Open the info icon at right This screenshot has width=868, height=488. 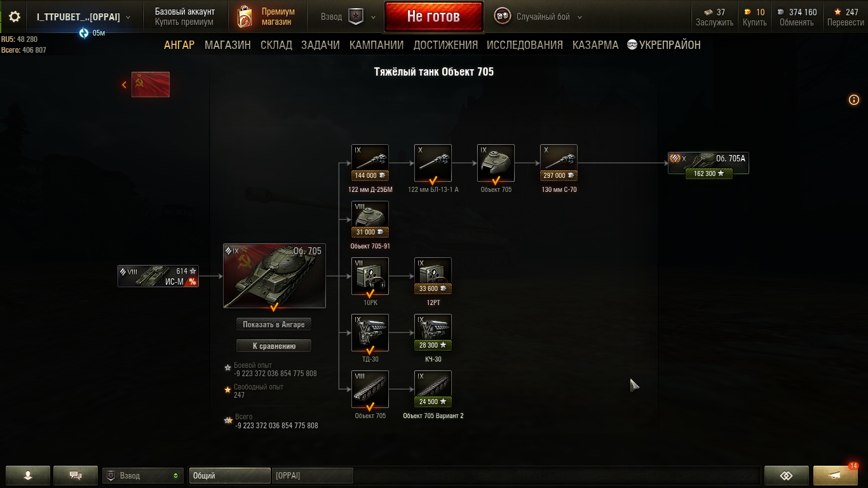click(854, 100)
